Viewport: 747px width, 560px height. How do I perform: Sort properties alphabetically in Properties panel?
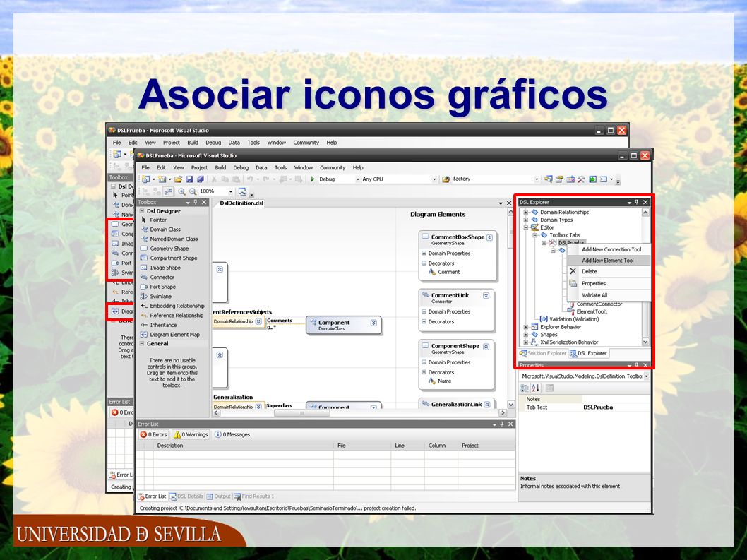tap(535, 388)
